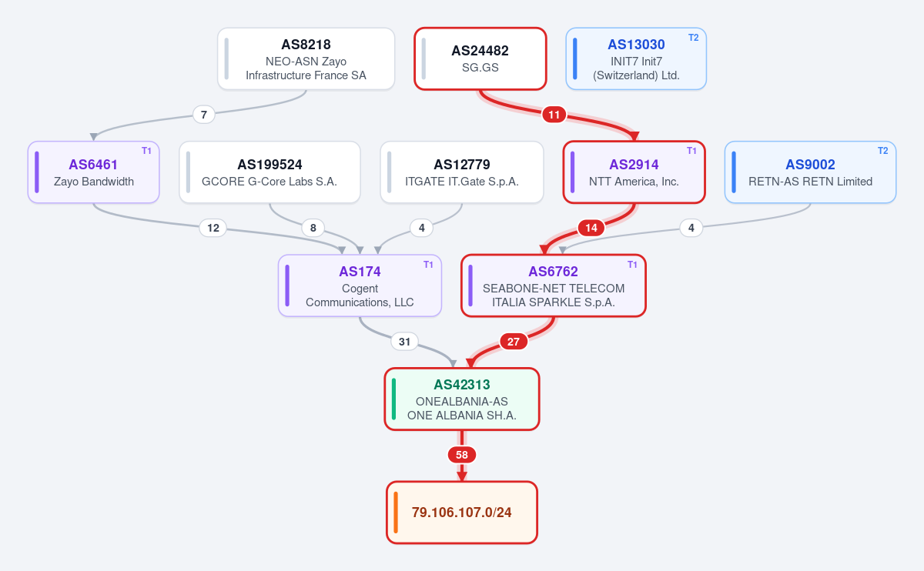The width and height of the screenshot is (924, 571).
Task: Click the 79.106.107.0/24 prefix node
Action: point(462,513)
